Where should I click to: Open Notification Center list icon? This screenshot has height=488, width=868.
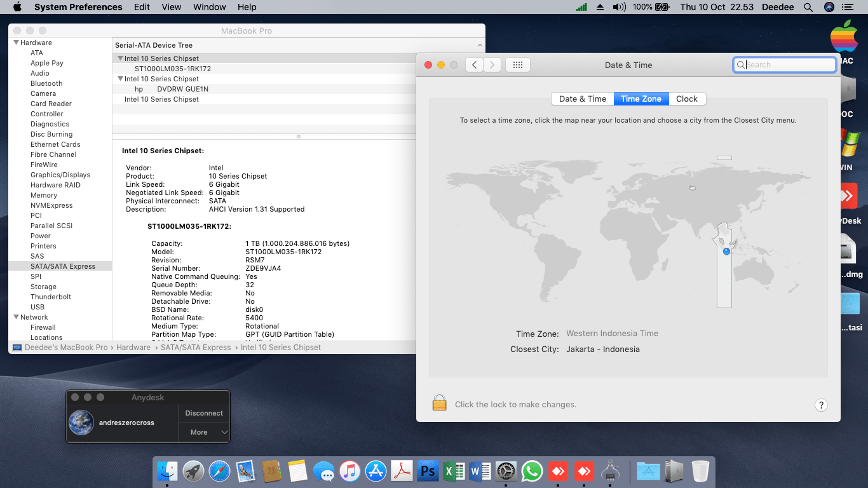pos(847,7)
